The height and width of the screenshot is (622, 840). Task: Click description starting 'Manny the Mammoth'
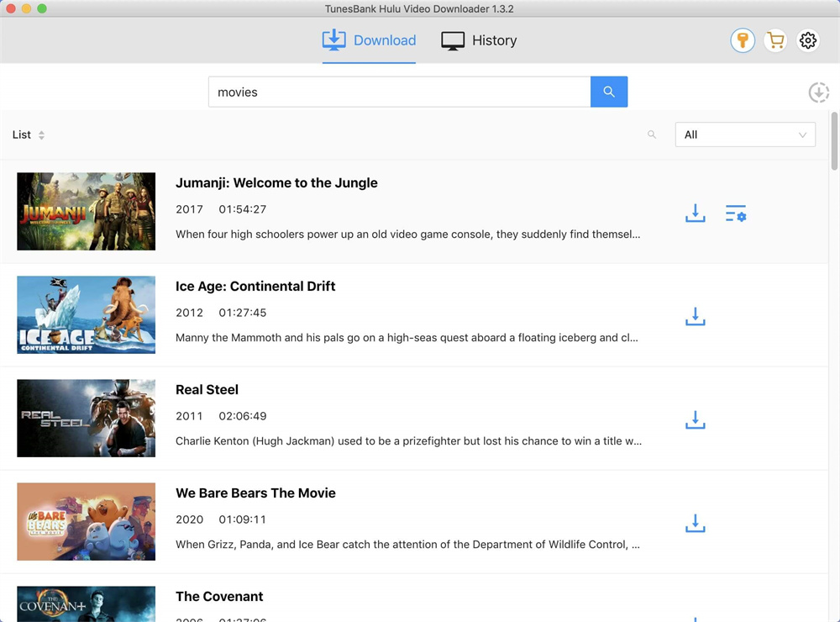(x=407, y=338)
